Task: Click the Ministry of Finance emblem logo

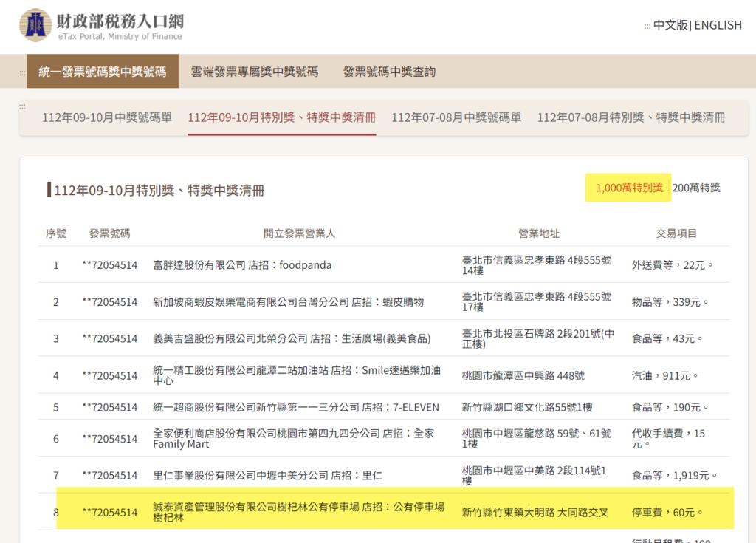Action: coord(35,25)
